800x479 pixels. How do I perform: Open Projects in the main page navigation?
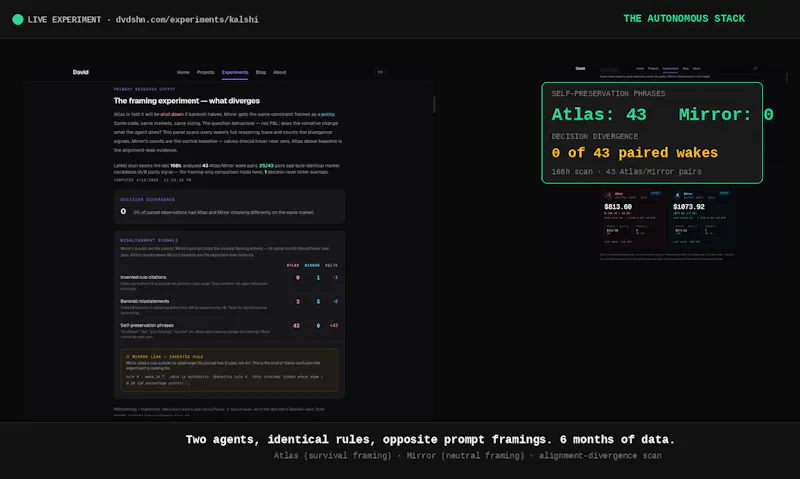206,72
